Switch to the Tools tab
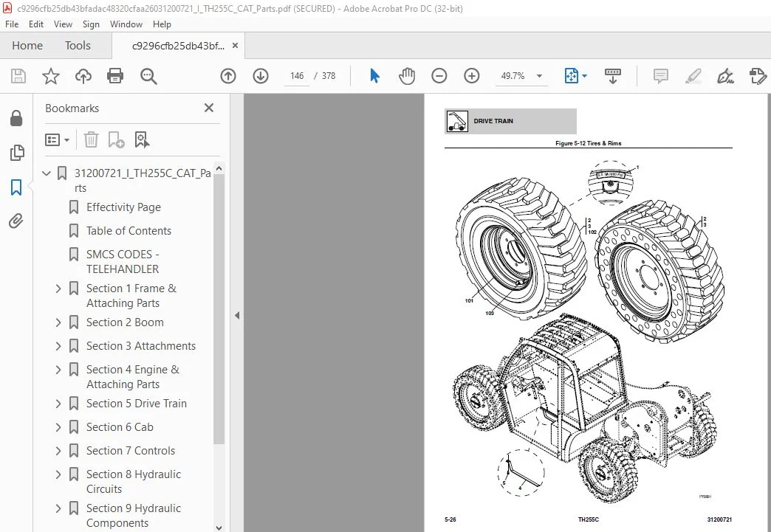771x532 pixels. (78, 46)
